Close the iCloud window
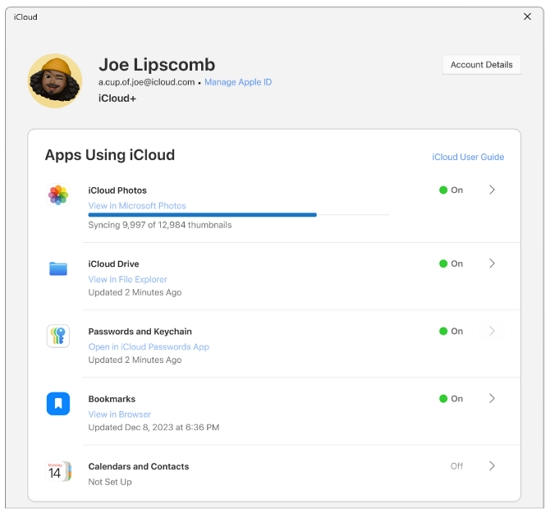The image size is (550, 513). 527,16
